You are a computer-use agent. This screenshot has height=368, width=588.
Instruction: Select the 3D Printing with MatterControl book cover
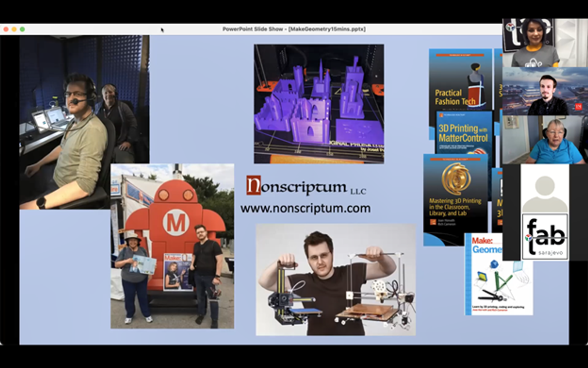point(464,132)
